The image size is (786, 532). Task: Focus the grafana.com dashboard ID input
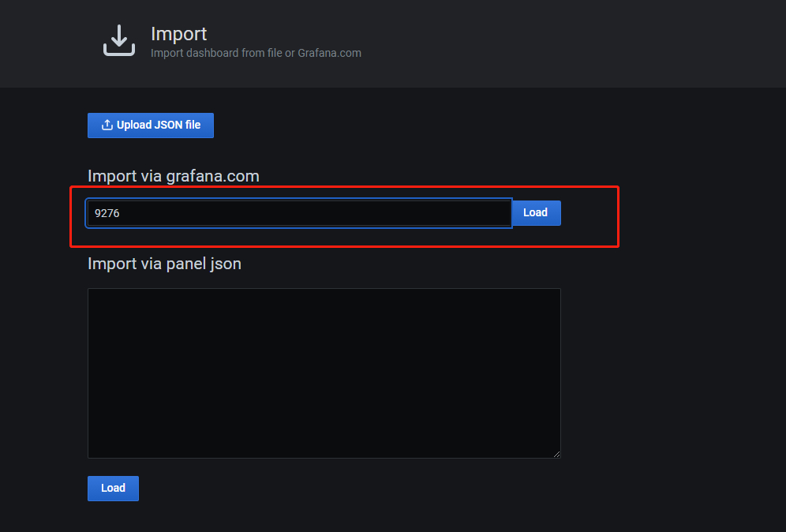click(299, 213)
